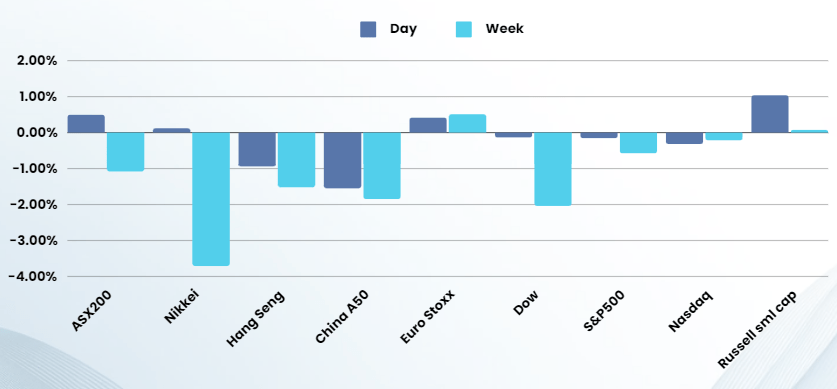Click the -4.00% y-axis label
The height and width of the screenshot is (389, 837).
click(x=32, y=276)
